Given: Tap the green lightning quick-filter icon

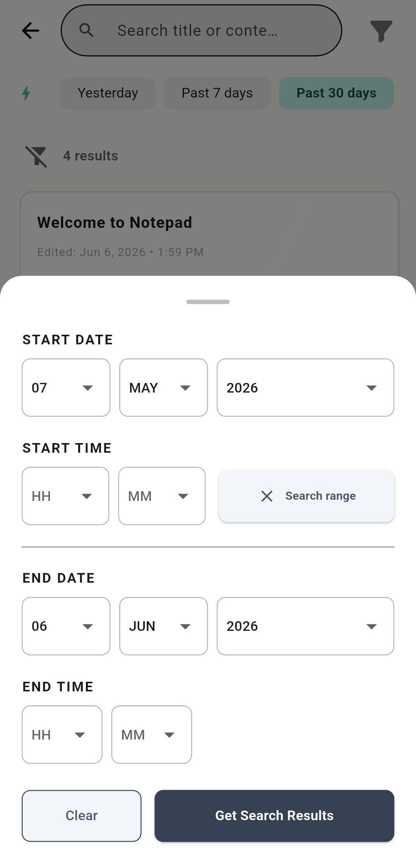Looking at the screenshot, I should [x=26, y=93].
